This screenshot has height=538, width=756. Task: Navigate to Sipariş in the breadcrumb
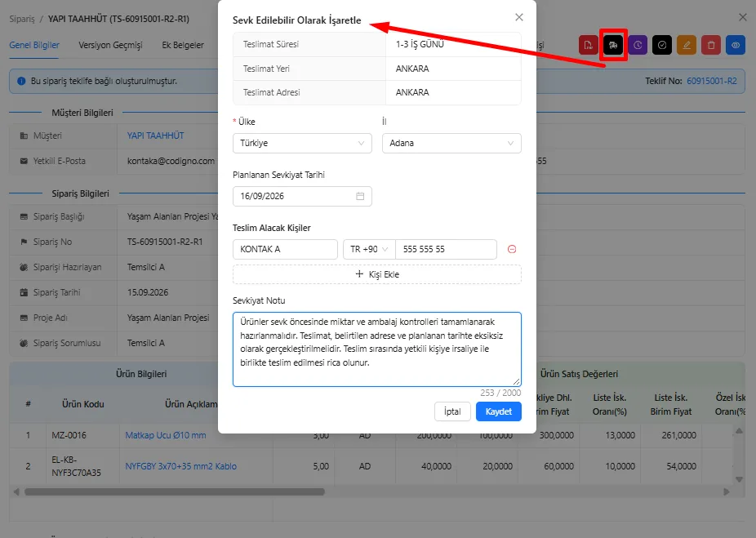(22, 19)
